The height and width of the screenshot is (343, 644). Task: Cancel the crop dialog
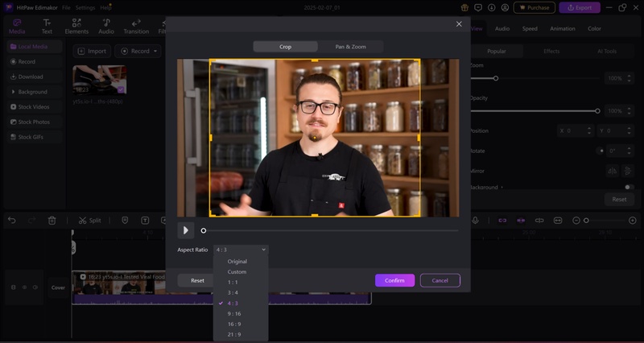440,280
